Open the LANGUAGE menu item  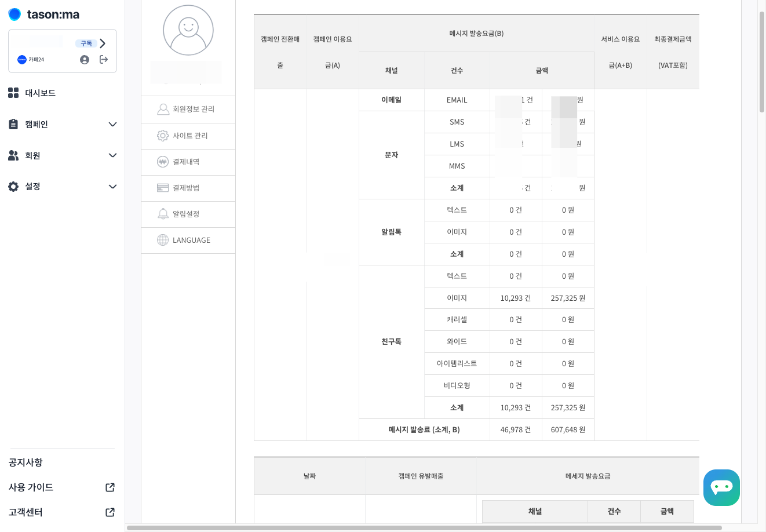point(188,240)
